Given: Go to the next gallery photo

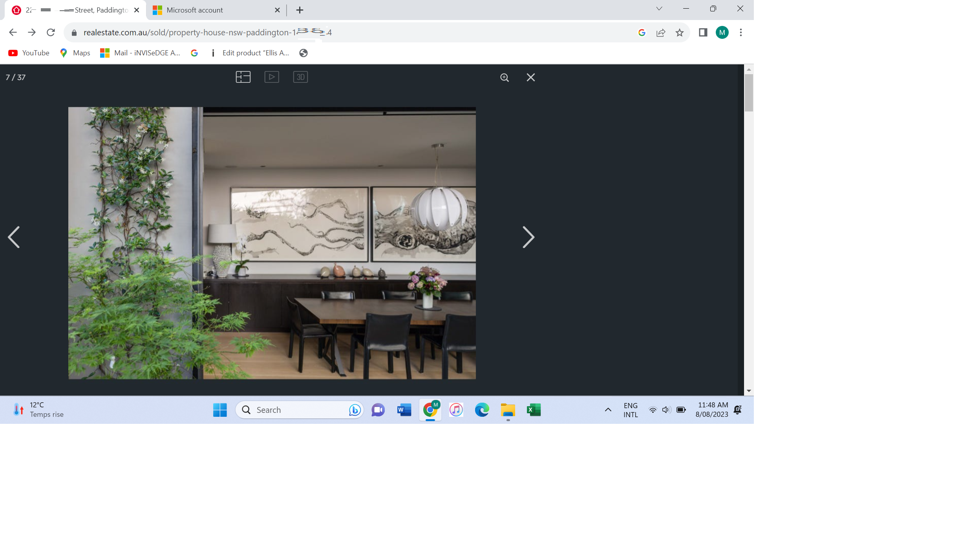Looking at the screenshot, I should (x=528, y=237).
